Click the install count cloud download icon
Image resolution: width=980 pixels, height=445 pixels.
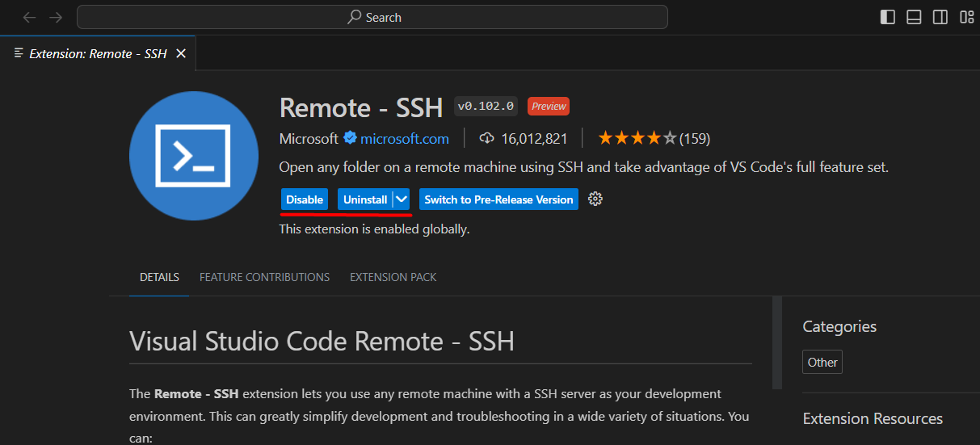486,138
